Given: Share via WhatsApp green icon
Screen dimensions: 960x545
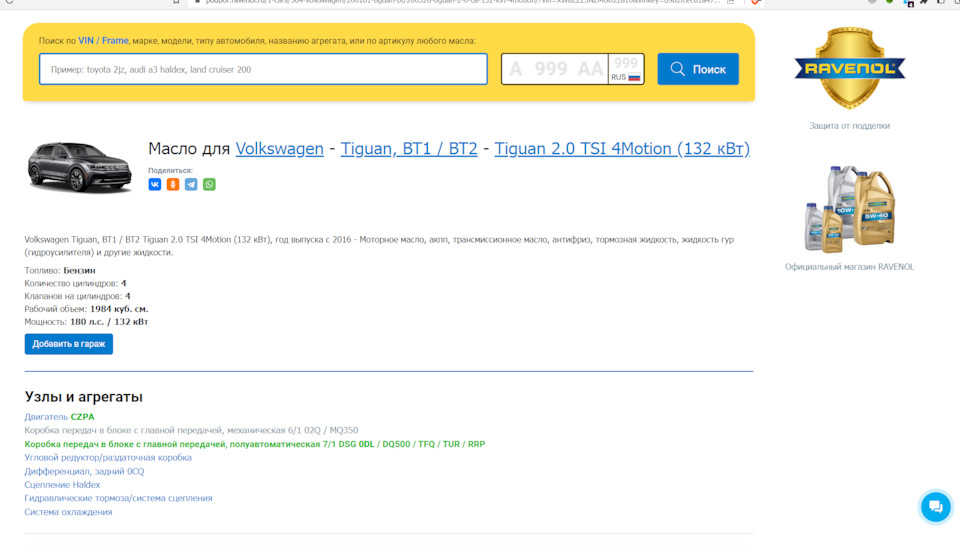Looking at the screenshot, I should pyautogui.click(x=209, y=184).
